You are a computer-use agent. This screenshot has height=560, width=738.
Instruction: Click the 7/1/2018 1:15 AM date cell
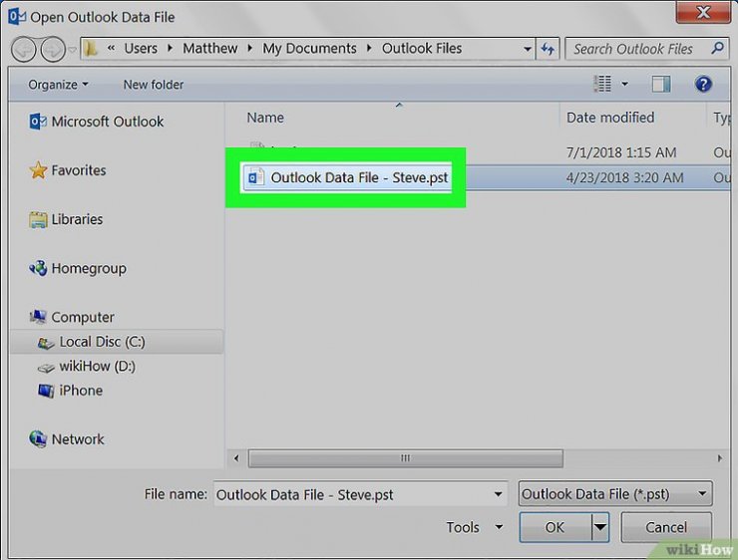click(x=620, y=152)
